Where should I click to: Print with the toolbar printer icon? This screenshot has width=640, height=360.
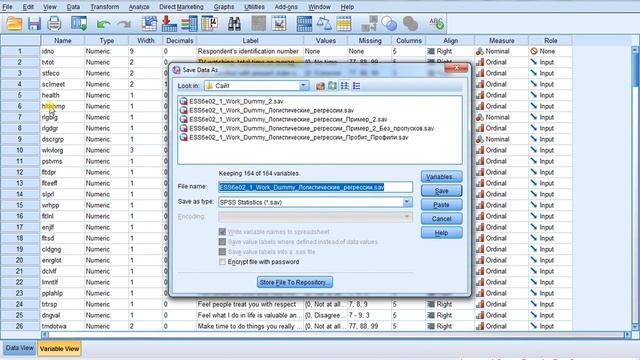click(54, 24)
